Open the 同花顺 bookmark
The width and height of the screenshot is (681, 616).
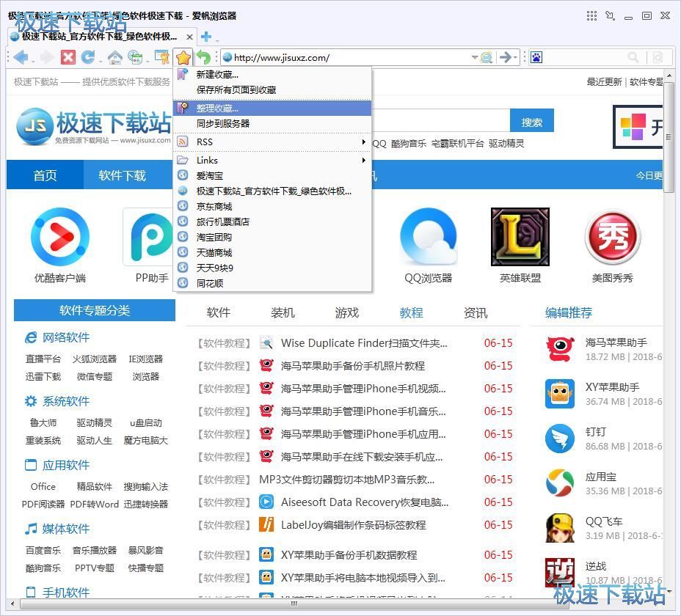click(272, 284)
